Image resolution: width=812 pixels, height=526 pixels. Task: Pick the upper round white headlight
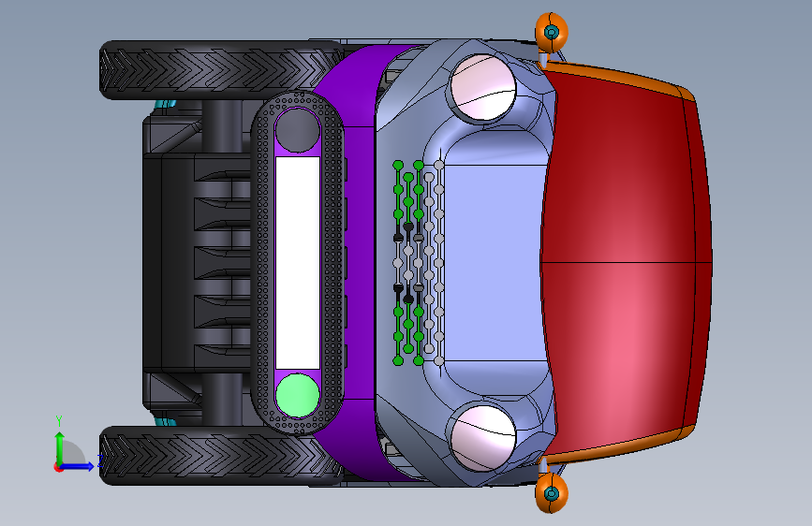(x=482, y=88)
